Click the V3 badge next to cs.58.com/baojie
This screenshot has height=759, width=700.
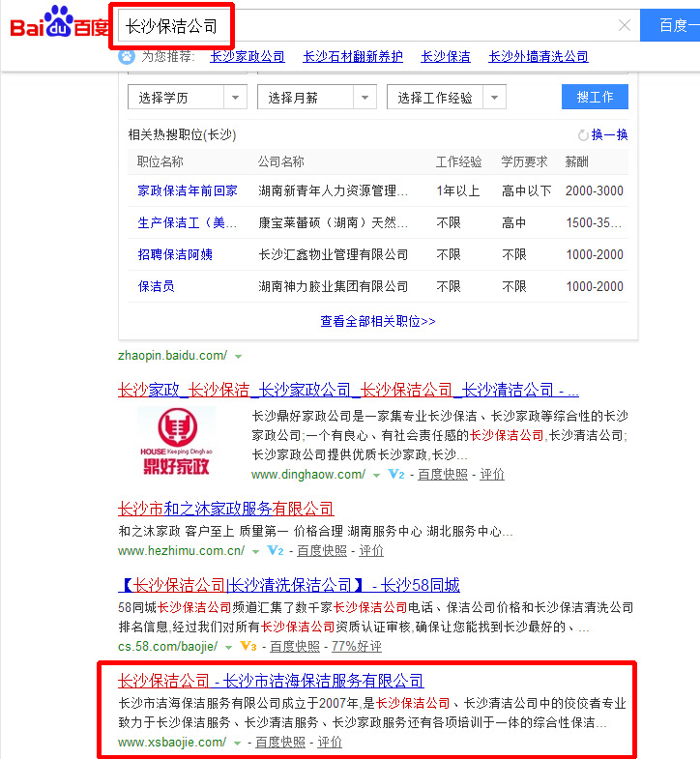pos(248,646)
